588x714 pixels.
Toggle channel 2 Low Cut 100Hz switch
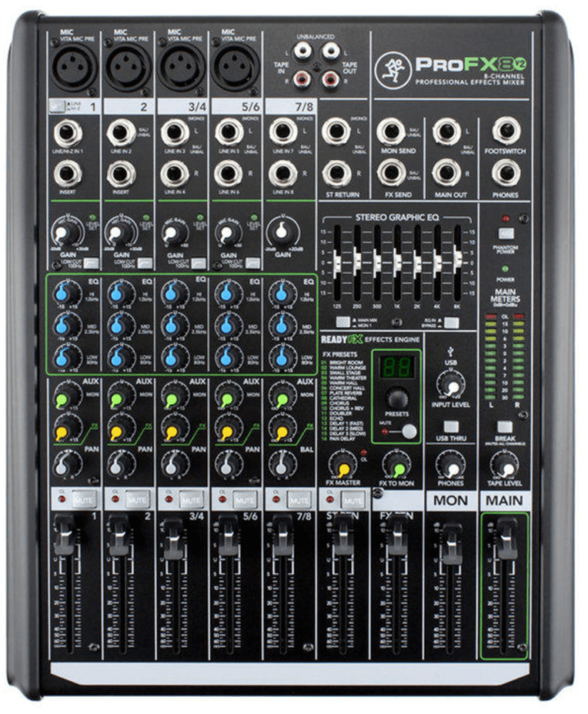145,263
